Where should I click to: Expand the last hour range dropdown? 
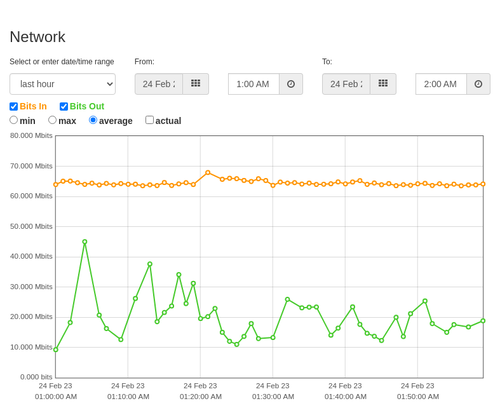[x=63, y=84]
